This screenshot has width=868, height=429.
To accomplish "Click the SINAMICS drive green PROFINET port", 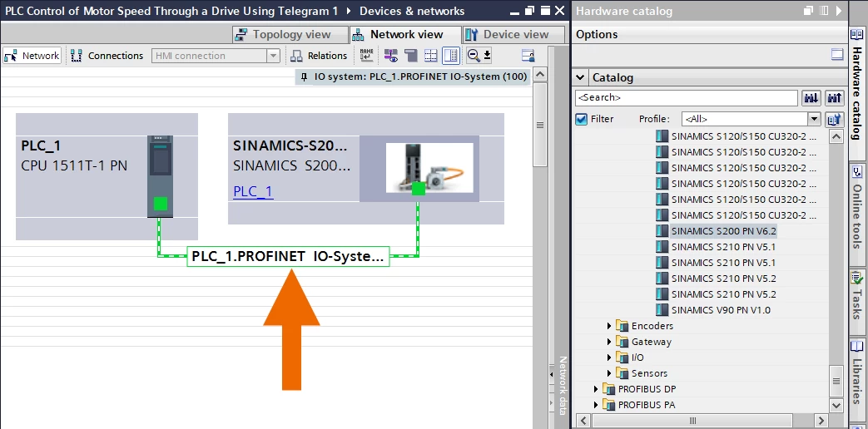I will pos(419,189).
